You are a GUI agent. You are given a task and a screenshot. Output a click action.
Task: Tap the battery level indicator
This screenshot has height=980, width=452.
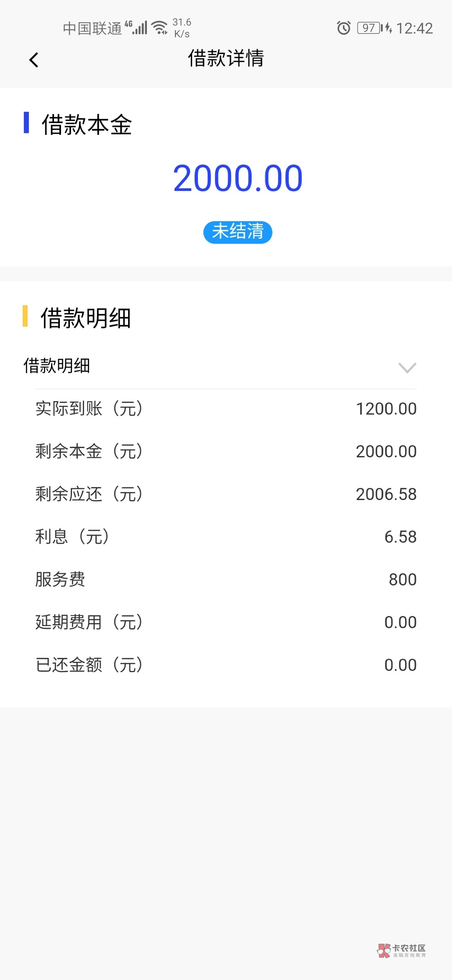369,28
